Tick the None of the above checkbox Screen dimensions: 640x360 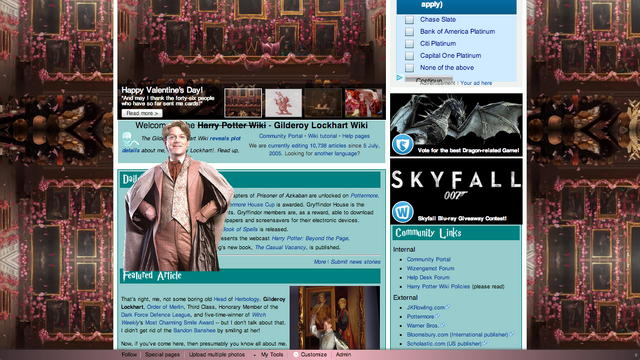(x=409, y=68)
